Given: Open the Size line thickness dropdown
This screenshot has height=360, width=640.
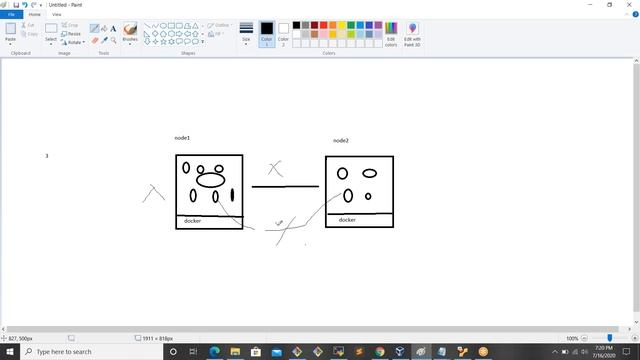Looking at the screenshot, I should click(246, 34).
